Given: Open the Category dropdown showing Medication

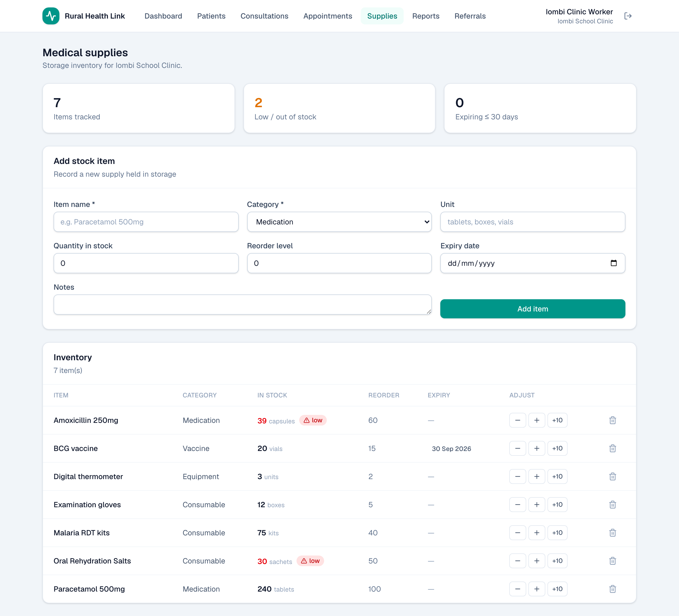Looking at the screenshot, I should 339,222.
